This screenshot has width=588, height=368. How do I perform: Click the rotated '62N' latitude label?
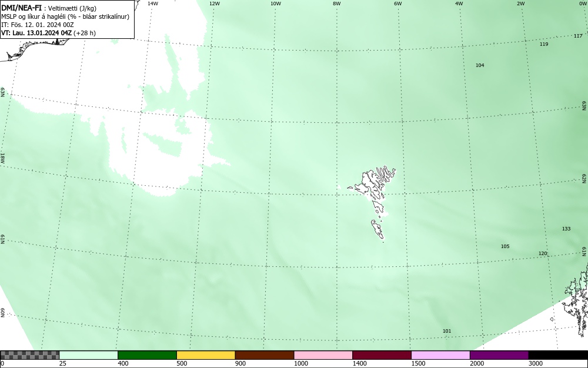(584, 178)
